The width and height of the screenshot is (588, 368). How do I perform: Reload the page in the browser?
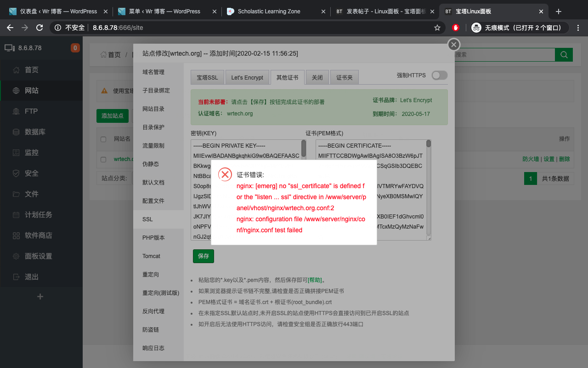pos(40,28)
